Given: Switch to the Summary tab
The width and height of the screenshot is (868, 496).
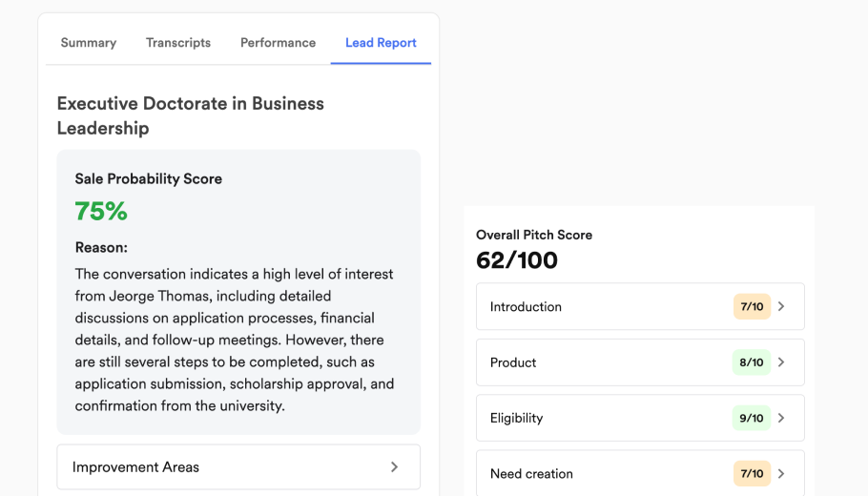Looking at the screenshot, I should 89,43.
